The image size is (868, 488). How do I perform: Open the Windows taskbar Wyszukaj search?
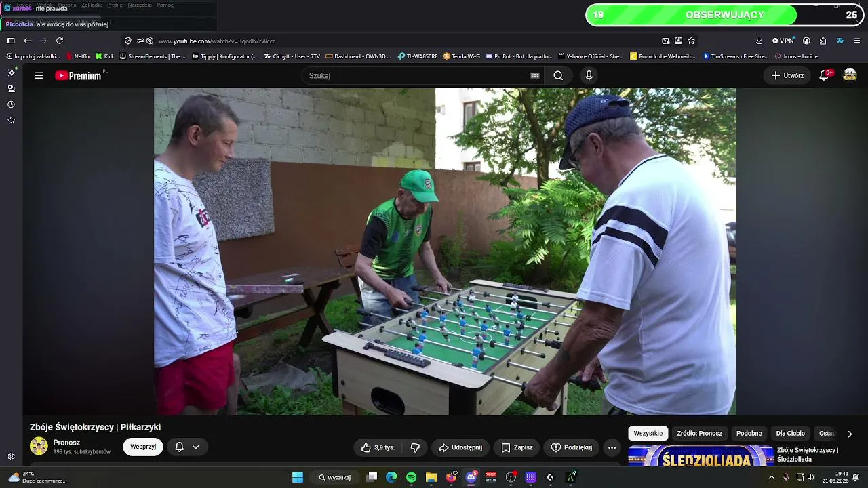point(335,477)
